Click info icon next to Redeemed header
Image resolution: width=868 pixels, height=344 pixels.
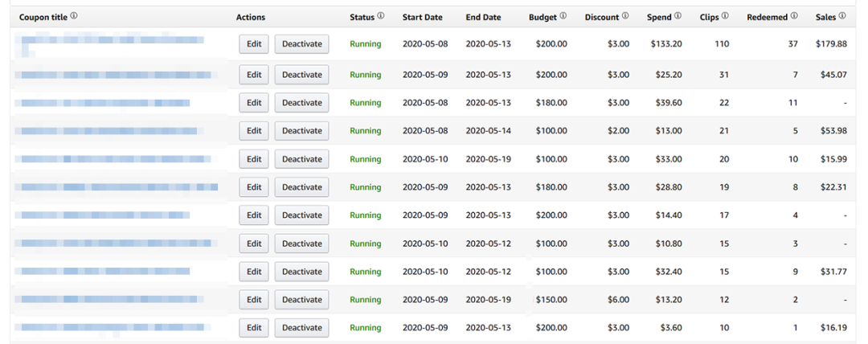pos(795,16)
